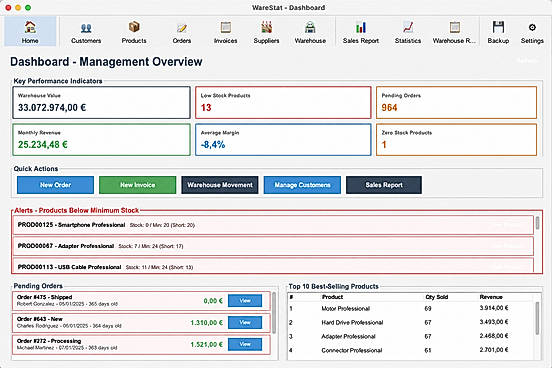Select Adapter Professional in best-selling table
Viewport: 552px width, 368px height.
point(411,336)
